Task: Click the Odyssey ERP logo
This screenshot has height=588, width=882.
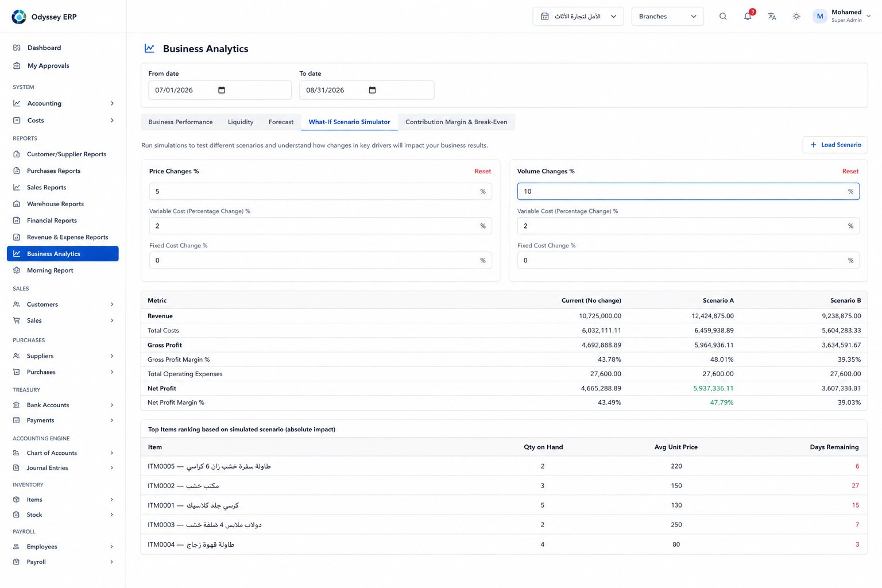Action: (x=19, y=17)
